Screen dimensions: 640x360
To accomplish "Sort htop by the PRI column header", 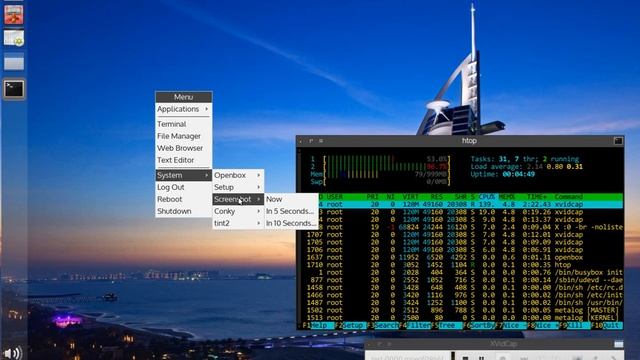I will coord(372,197).
